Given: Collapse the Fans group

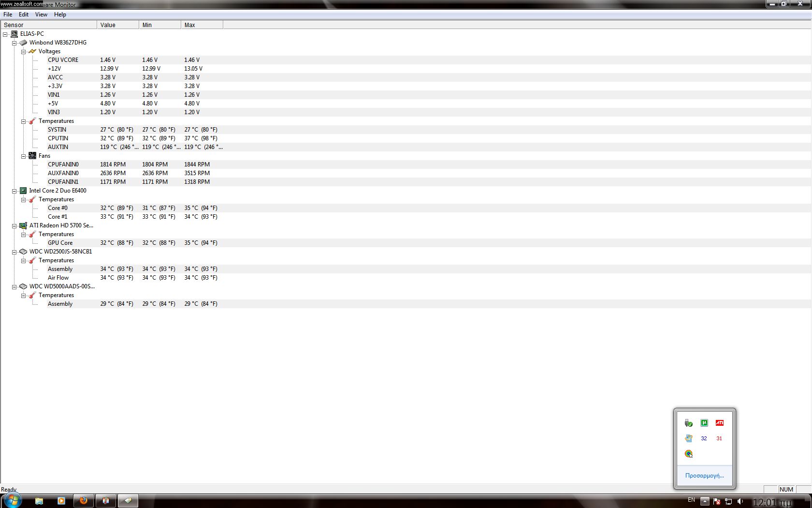Looking at the screenshot, I should coord(23,156).
